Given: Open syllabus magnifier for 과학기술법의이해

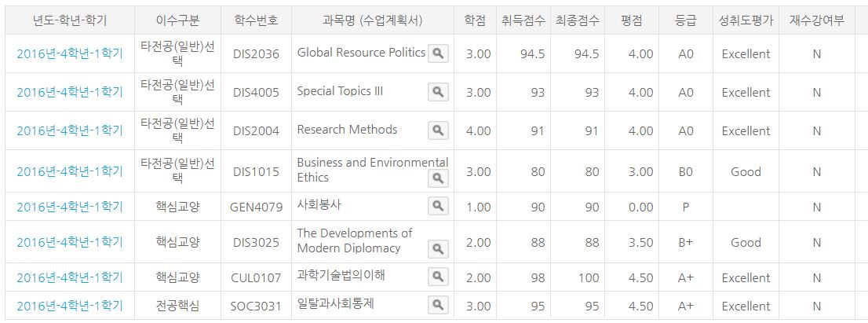Looking at the screenshot, I should click(438, 276).
